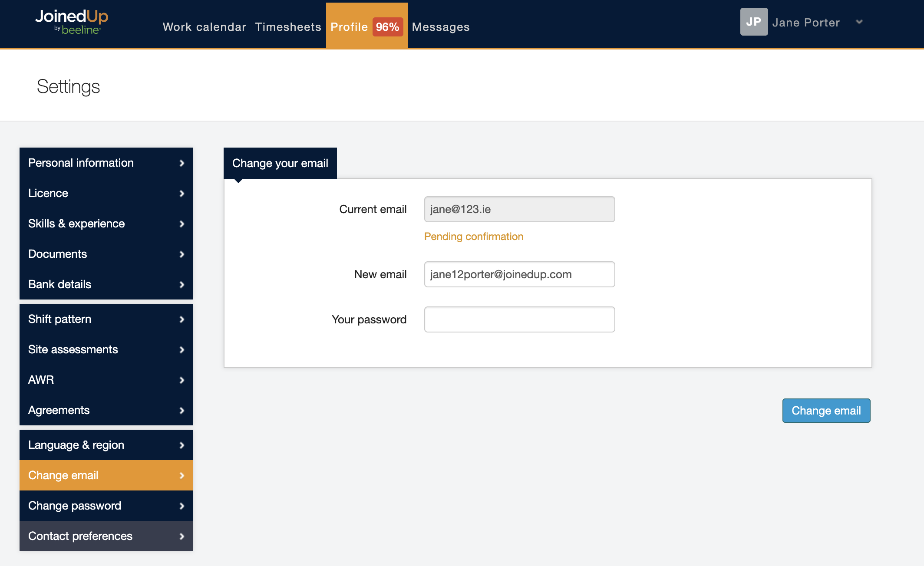Open the Shift pattern section

59,319
